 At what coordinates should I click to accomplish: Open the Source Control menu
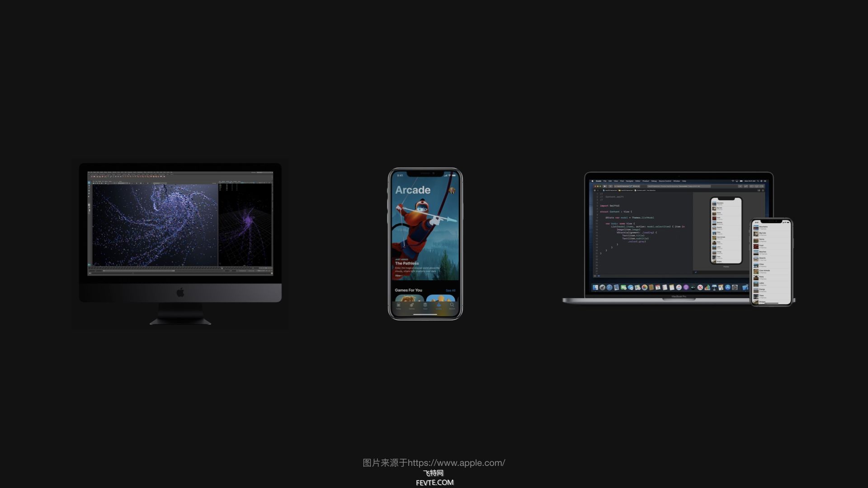pos(665,181)
